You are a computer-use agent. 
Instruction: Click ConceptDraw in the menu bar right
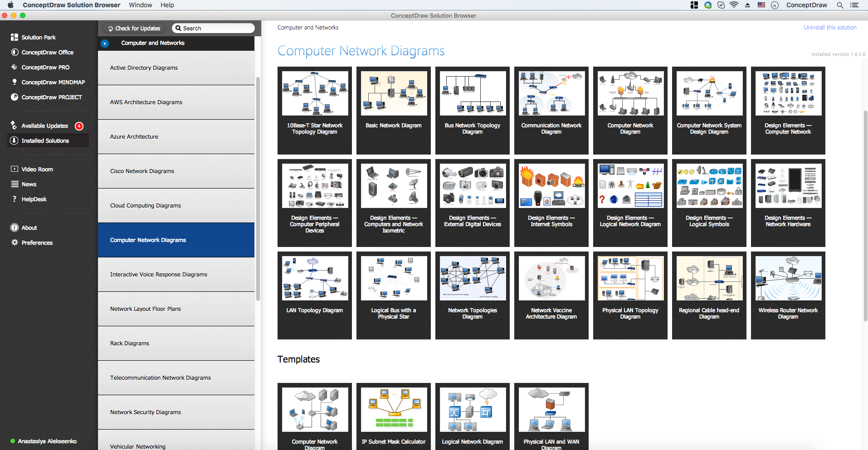click(x=807, y=5)
